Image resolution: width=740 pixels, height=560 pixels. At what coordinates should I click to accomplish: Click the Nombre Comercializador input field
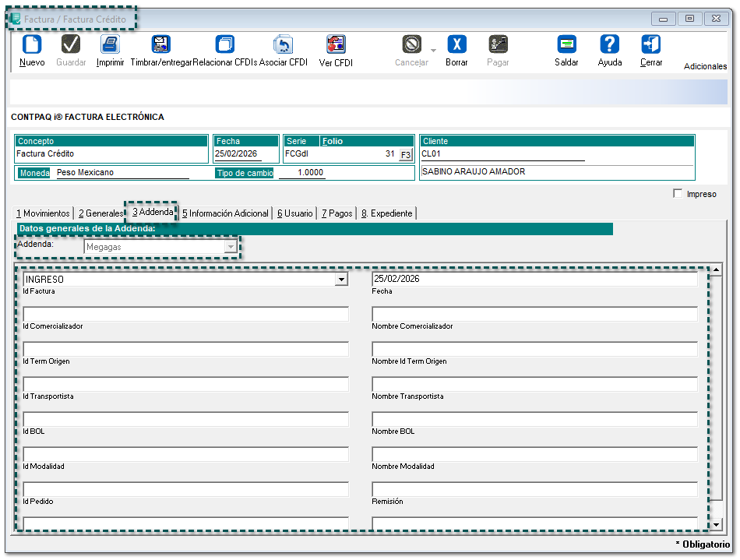(534, 314)
